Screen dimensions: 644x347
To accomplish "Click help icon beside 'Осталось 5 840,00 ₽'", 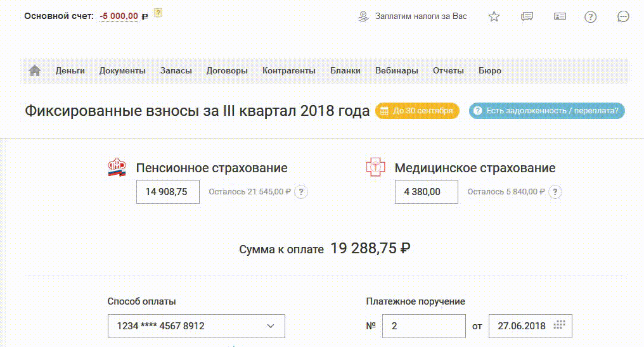I will coord(555,192).
